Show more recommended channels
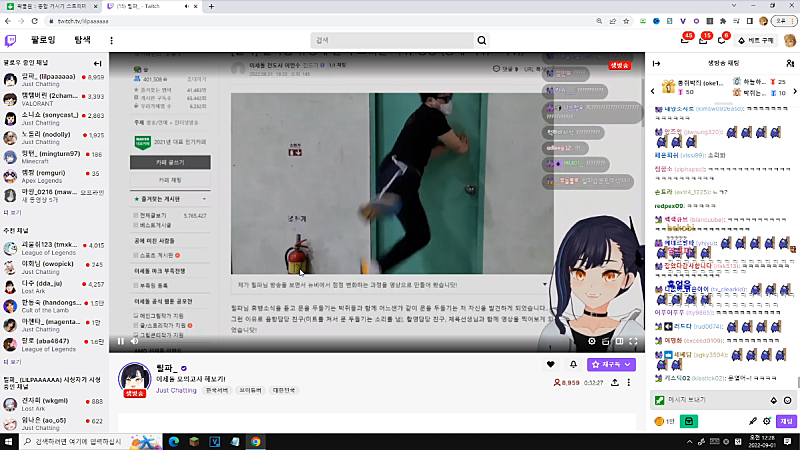800x450 pixels. 13,362
